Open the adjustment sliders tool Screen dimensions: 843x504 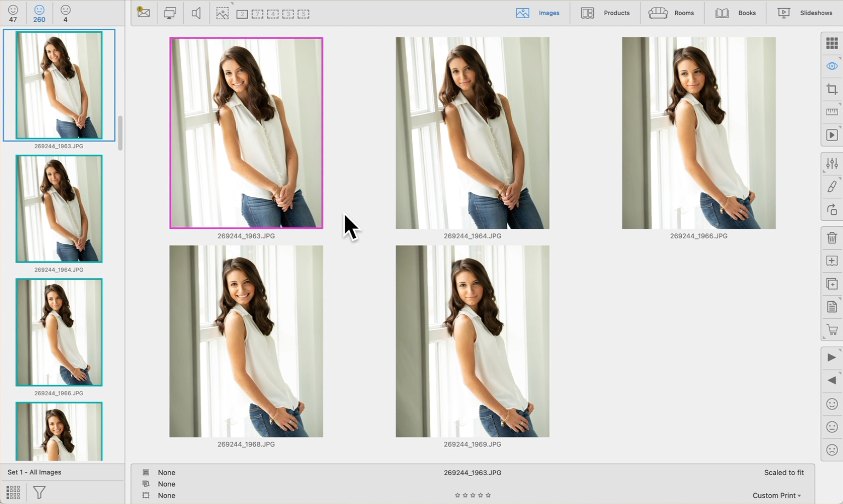coord(832,163)
